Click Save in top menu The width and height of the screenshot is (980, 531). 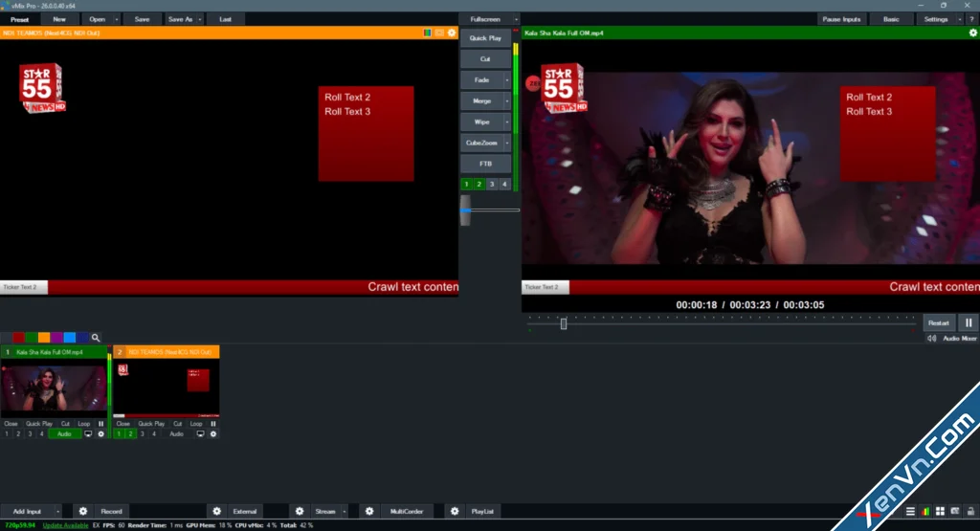tap(142, 19)
